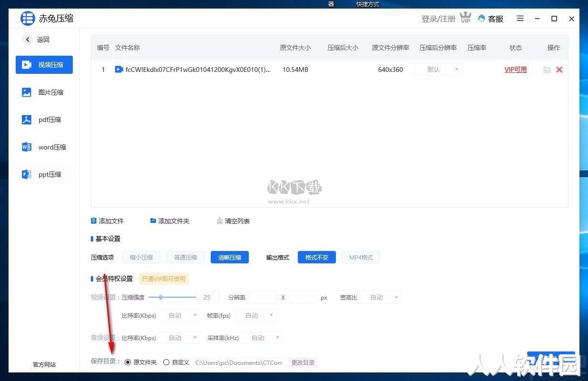Remove file with the red X icon
The image size is (588, 381).
point(559,70)
